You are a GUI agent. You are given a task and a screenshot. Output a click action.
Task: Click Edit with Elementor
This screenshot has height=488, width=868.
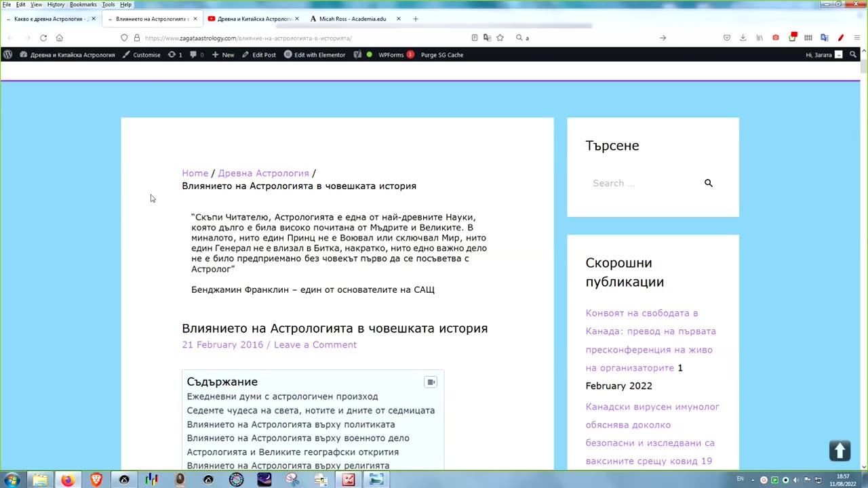pos(315,55)
